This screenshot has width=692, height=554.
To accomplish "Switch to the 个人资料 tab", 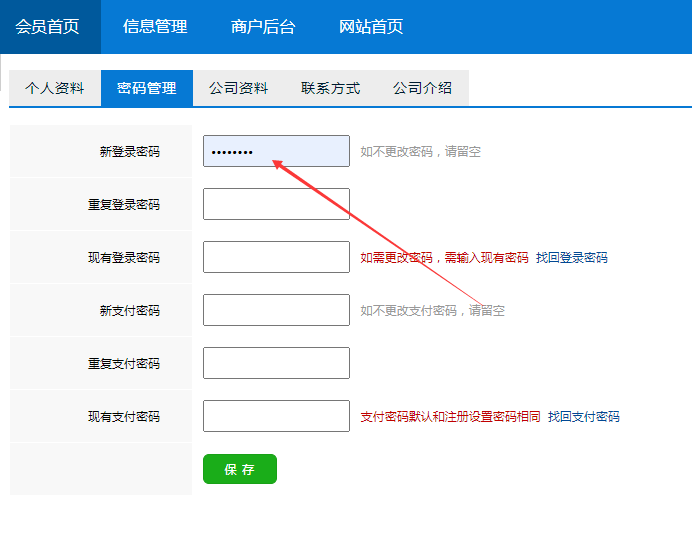I will click(x=55, y=88).
